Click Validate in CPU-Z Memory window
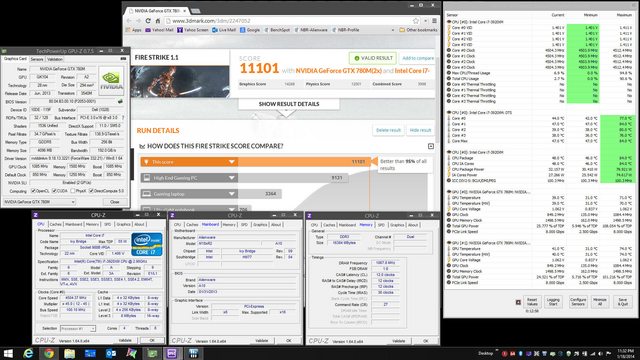This screenshot has width=640, height=360. [399, 341]
